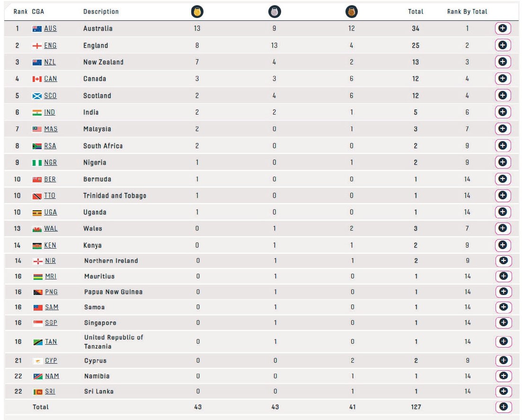The width and height of the screenshot is (522, 420).
Task: Click the South Africa flag icon
Action: pos(37,146)
